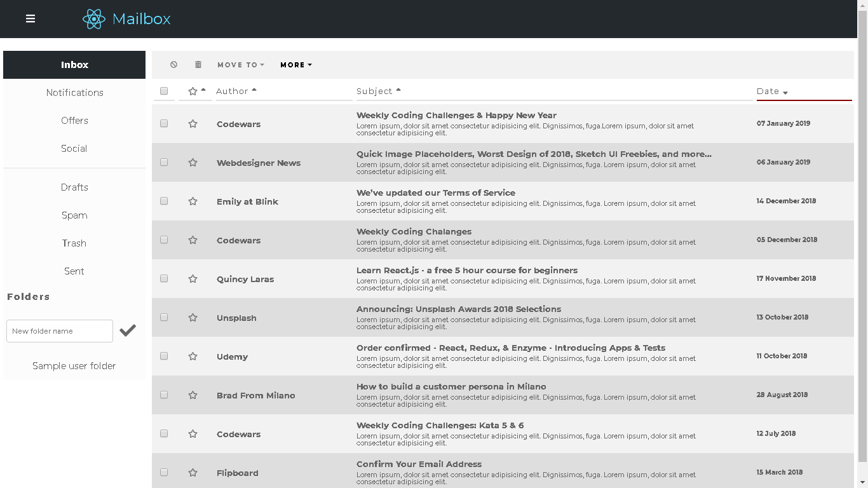Open the Trash folder

tap(74, 243)
